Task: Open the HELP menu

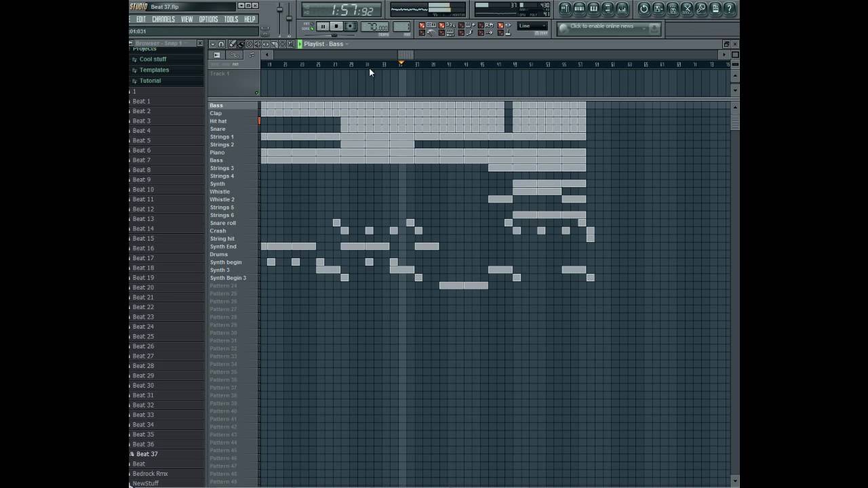Action: [250, 19]
